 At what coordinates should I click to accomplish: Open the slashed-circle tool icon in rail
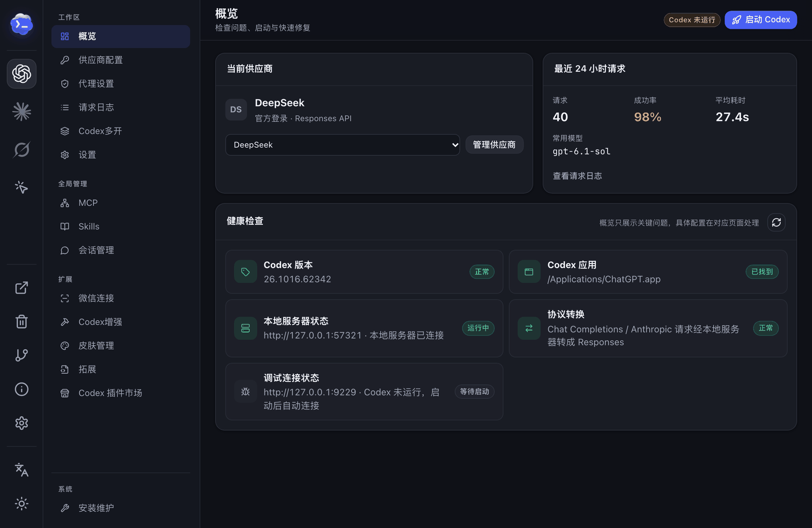(x=21, y=149)
